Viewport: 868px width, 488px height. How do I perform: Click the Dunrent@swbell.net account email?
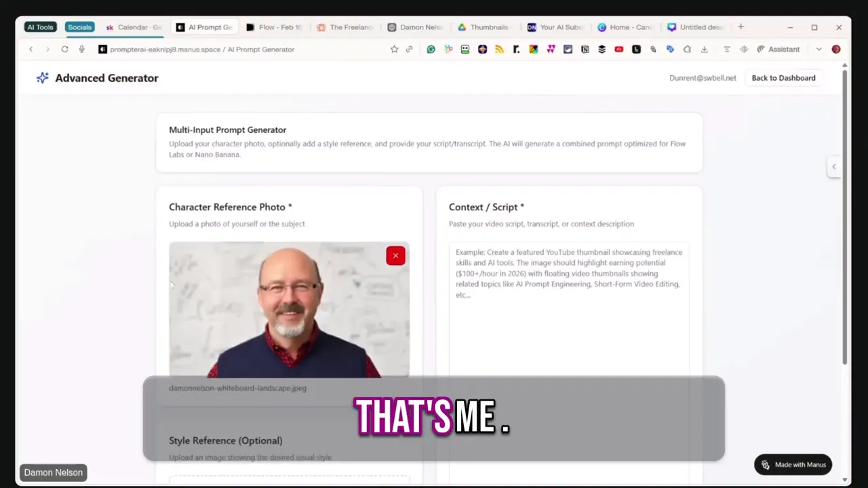pyautogui.click(x=703, y=78)
